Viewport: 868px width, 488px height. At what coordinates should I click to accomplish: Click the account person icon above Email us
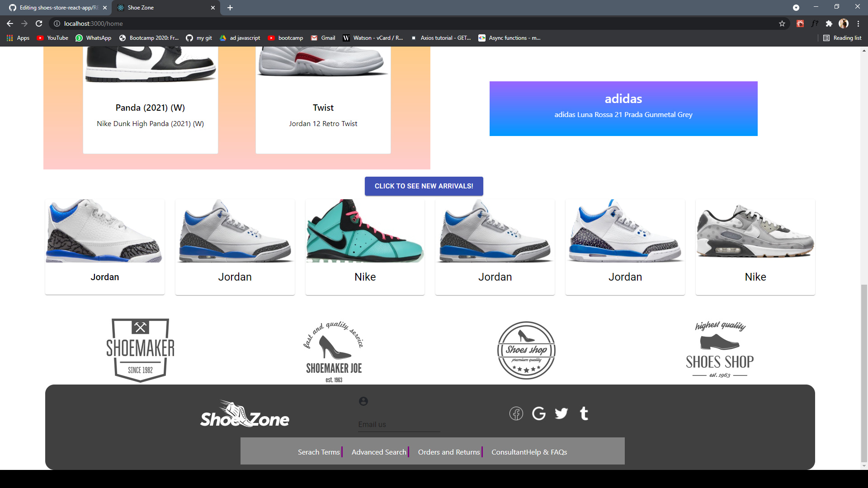pos(363,401)
